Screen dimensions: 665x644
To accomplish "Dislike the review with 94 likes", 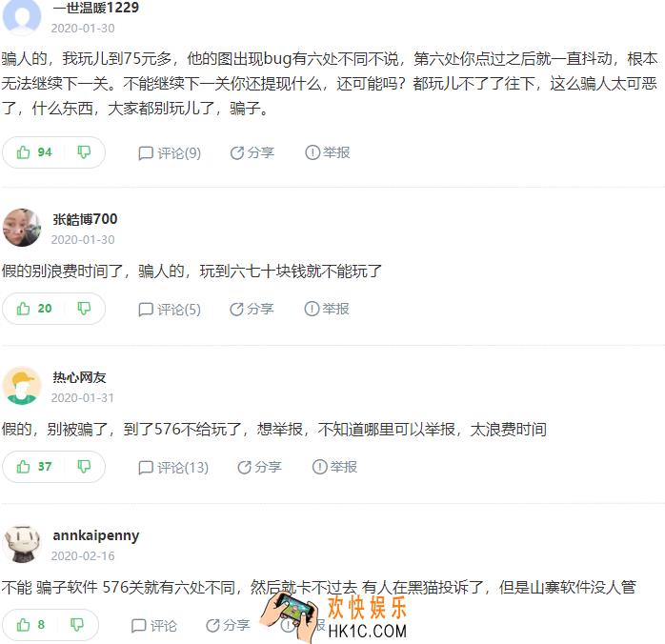I will [84, 151].
